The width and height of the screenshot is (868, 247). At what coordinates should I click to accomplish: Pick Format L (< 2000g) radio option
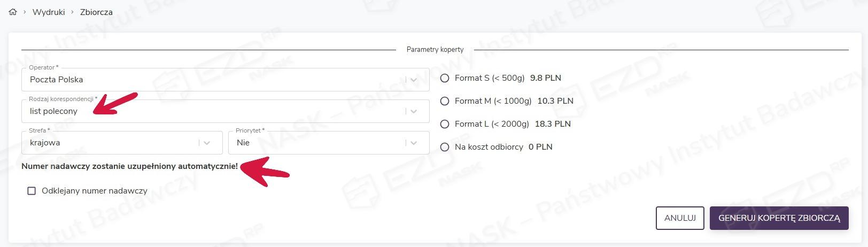(445, 124)
